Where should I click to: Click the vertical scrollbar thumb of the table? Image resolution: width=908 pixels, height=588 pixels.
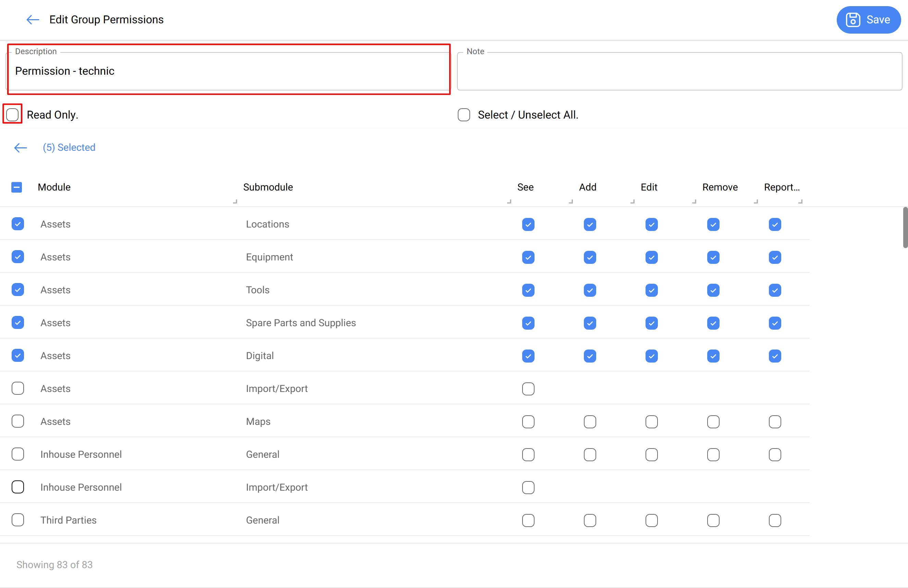905,228
